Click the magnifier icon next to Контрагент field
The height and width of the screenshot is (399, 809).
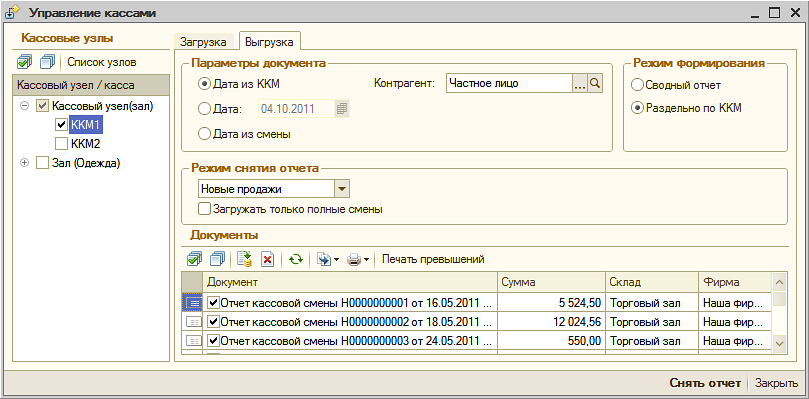(595, 83)
